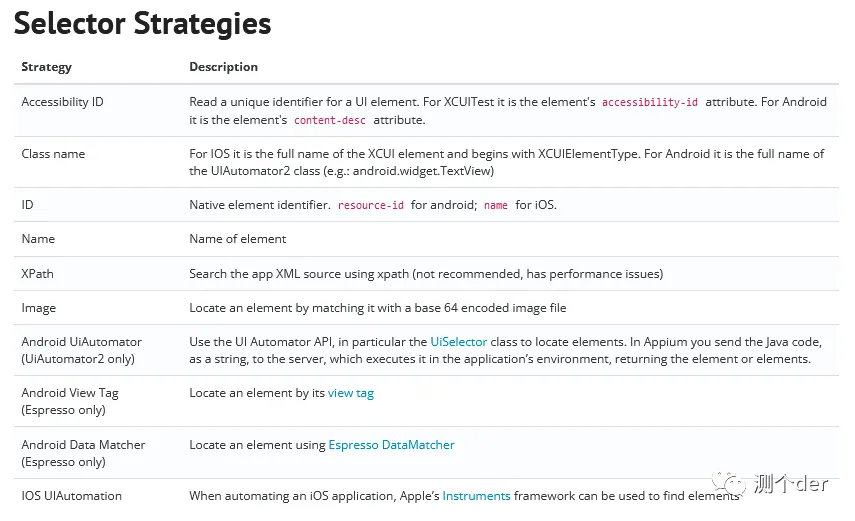The width and height of the screenshot is (855, 521).
Task: Follow the view tag link
Action: (351, 393)
